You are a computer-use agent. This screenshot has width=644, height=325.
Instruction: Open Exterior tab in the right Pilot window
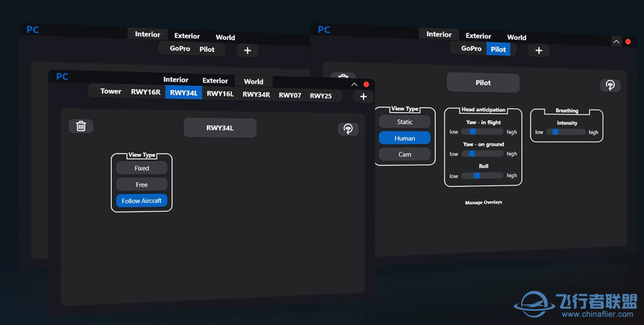click(478, 36)
